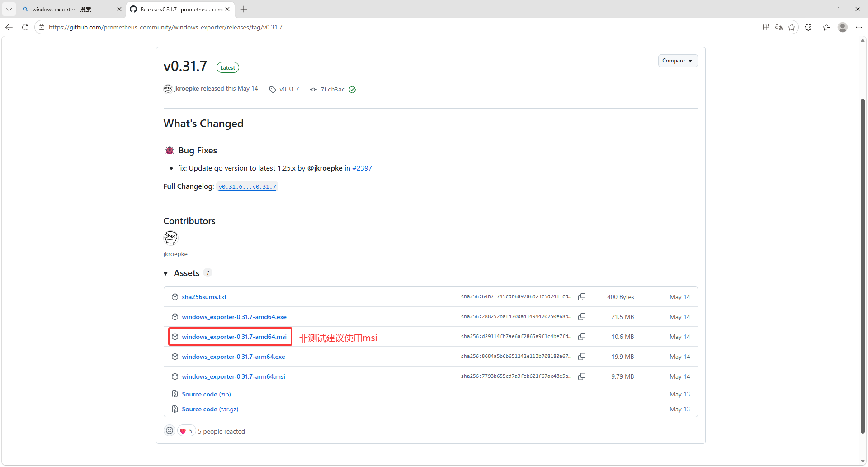Download windows_exporter-0.31.7-amd64.msi
868x467 pixels.
pyautogui.click(x=234, y=337)
